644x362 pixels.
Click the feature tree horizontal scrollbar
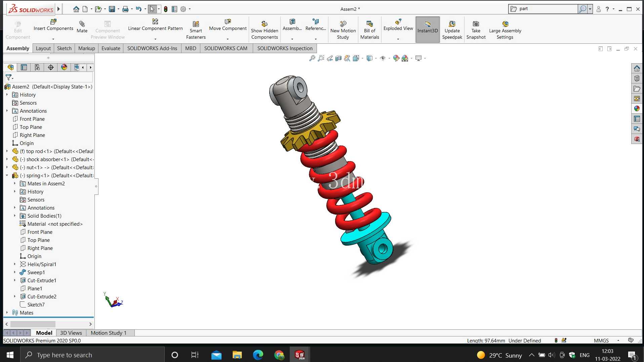click(33, 324)
